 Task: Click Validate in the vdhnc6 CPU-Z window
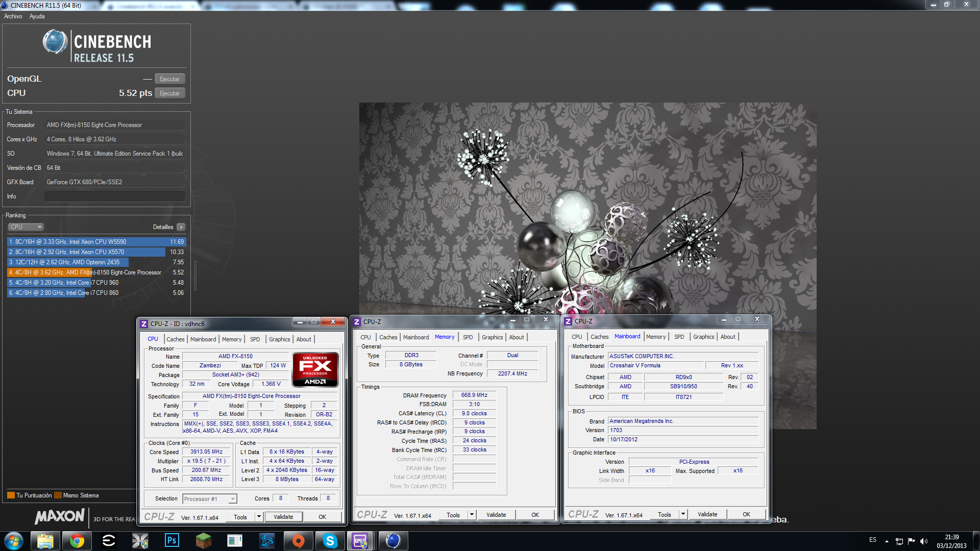pyautogui.click(x=283, y=517)
